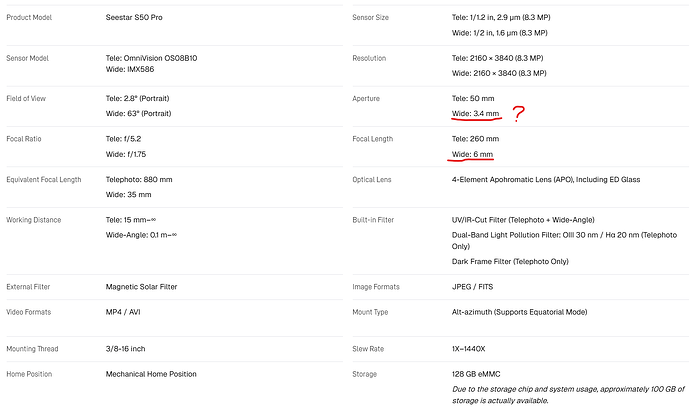
Task: Click 'Wide: 63° (Portrait)' value
Action: click(x=138, y=114)
